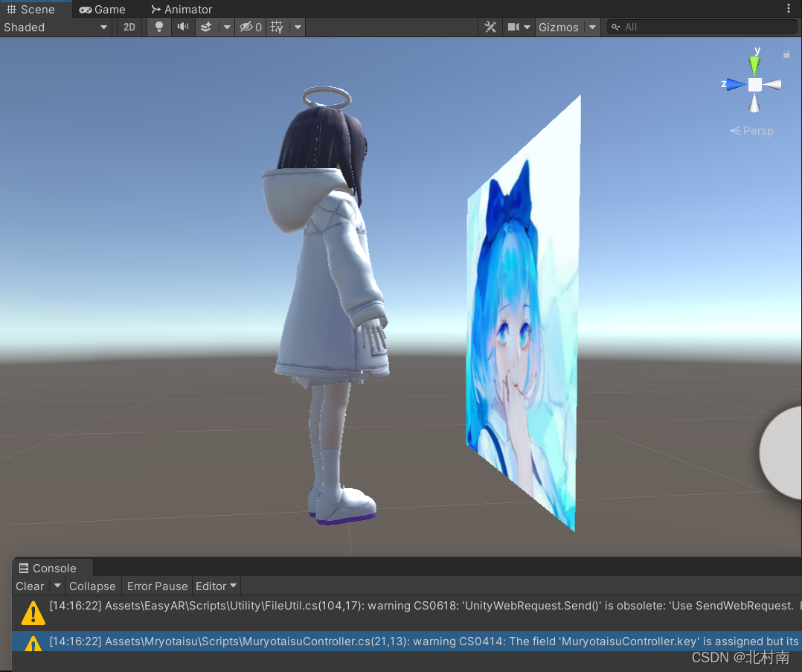
Task: Toggle scene audio with the speaker icon
Action: pyautogui.click(x=182, y=27)
